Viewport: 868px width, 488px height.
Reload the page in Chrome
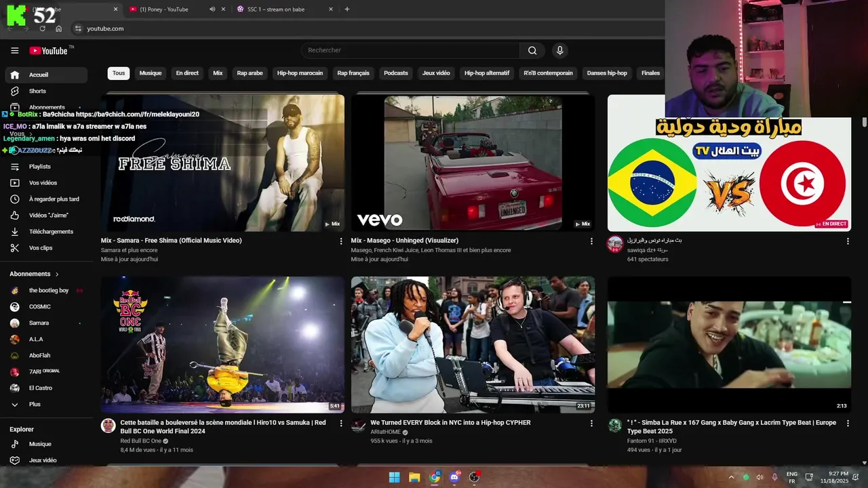click(x=42, y=28)
